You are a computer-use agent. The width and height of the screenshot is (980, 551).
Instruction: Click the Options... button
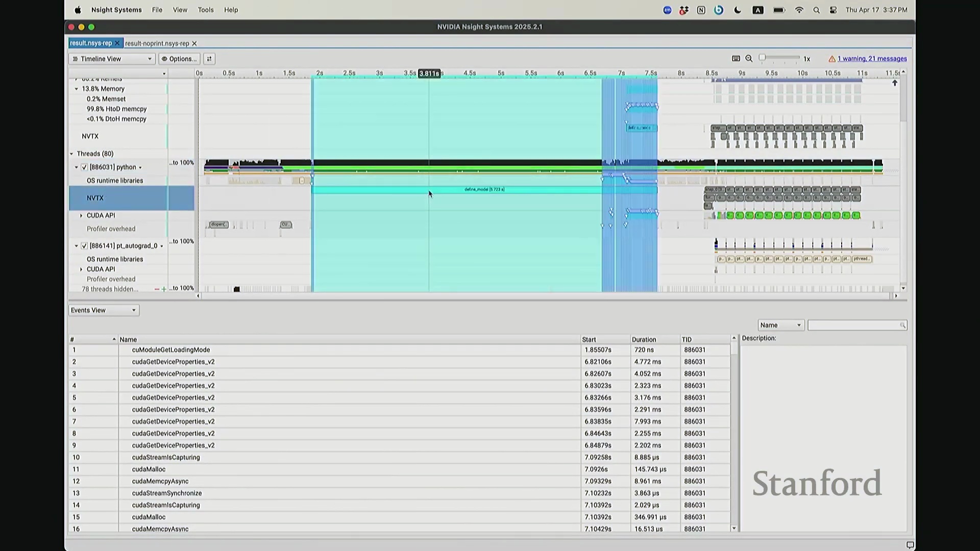pos(179,59)
